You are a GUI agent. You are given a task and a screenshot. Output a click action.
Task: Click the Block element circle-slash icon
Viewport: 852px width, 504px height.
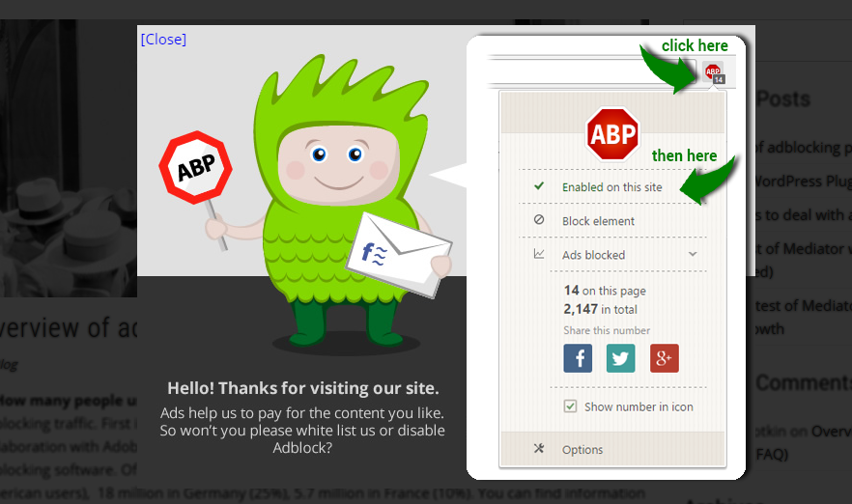pos(539,220)
